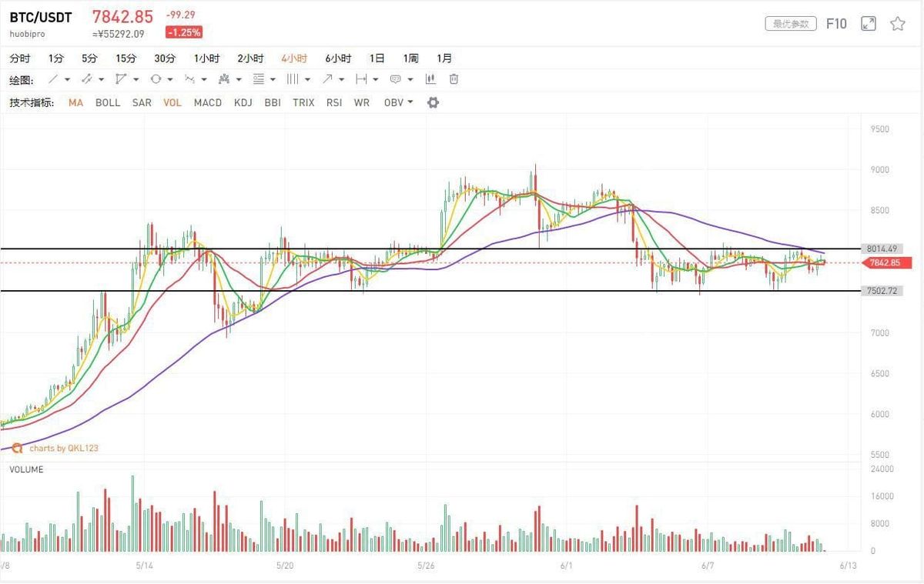Open the arrow tool options dropdown

pyautogui.click(x=342, y=78)
